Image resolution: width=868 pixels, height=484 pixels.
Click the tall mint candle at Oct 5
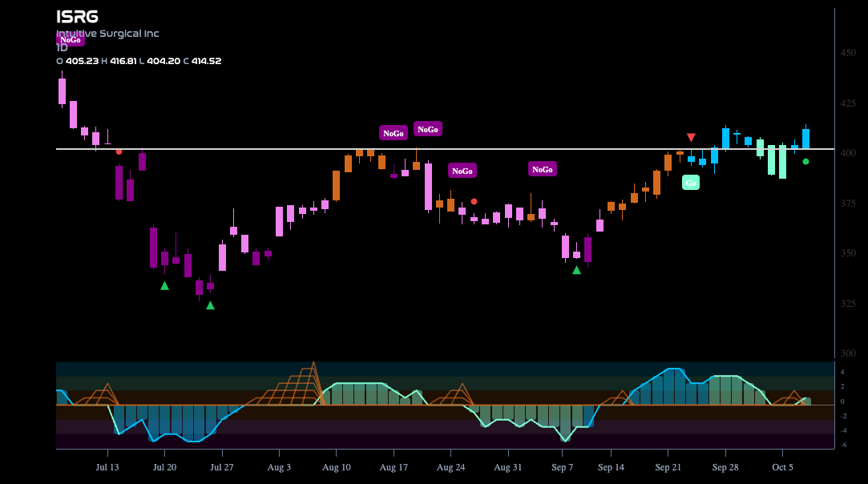783,162
